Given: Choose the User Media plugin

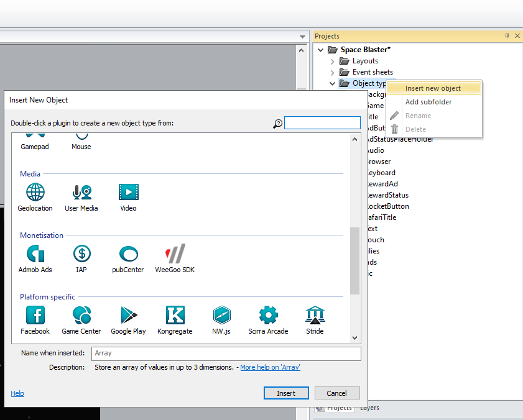Looking at the screenshot, I should click(81, 192).
